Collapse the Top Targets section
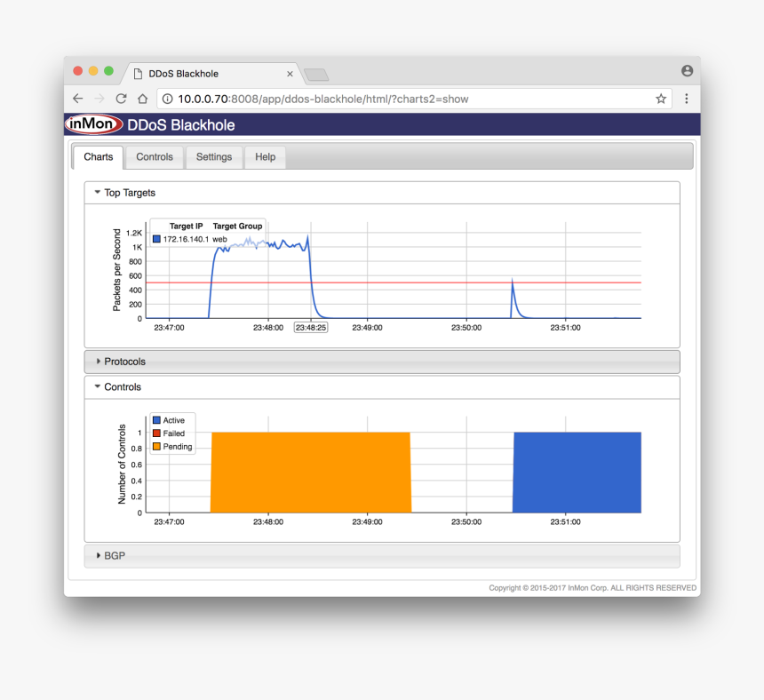The width and height of the screenshot is (764, 700). coord(98,193)
